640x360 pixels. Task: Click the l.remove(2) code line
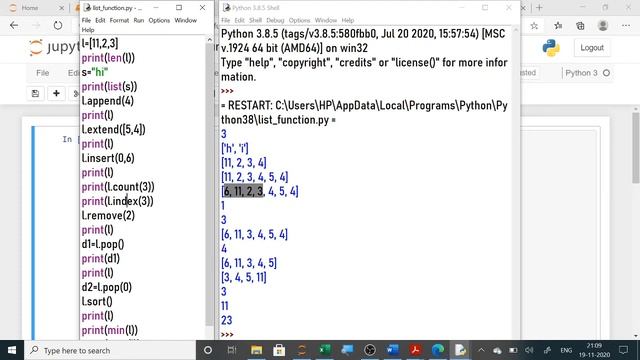pyautogui.click(x=108, y=216)
